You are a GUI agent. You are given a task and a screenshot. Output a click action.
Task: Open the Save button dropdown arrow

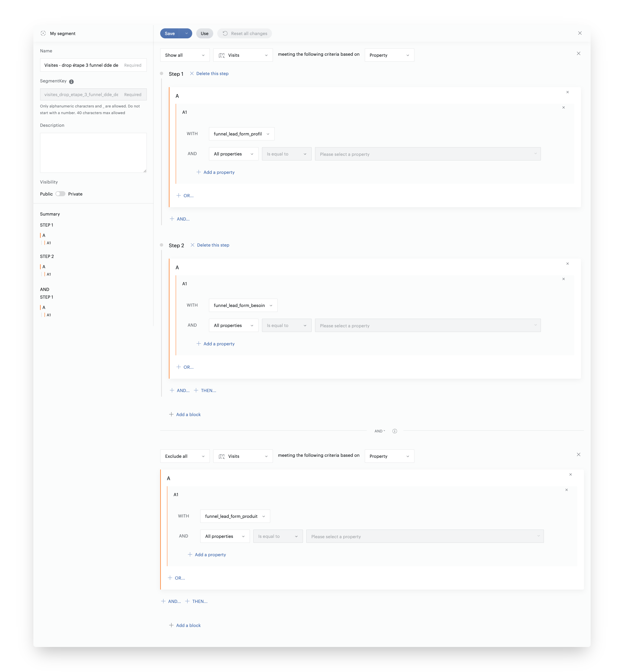[x=186, y=33]
